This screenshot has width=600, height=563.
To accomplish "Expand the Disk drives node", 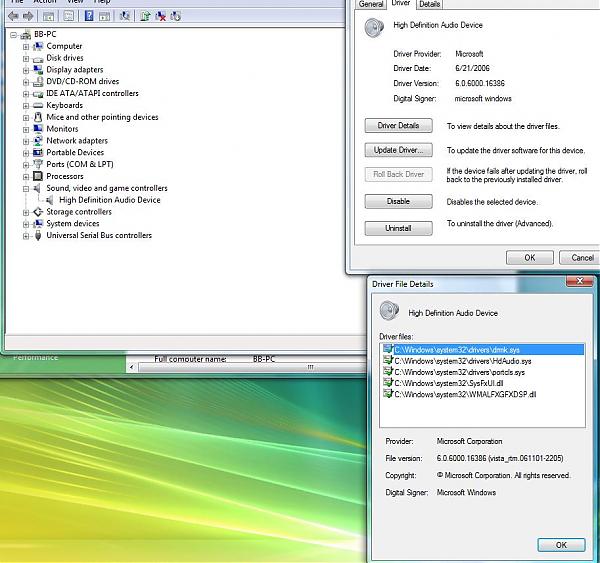I will click(26, 59).
